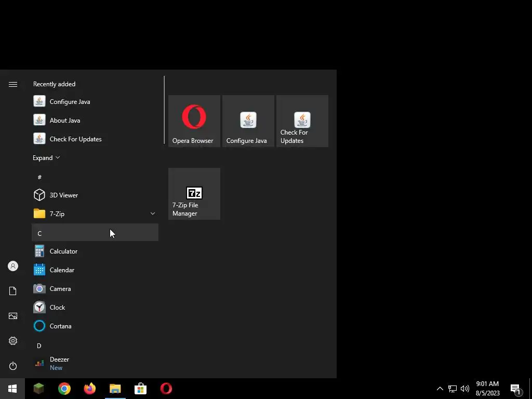The height and width of the screenshot is (399, 532).
Task: Expand the 7-Zip folder chevron
Action: point(153,214)
